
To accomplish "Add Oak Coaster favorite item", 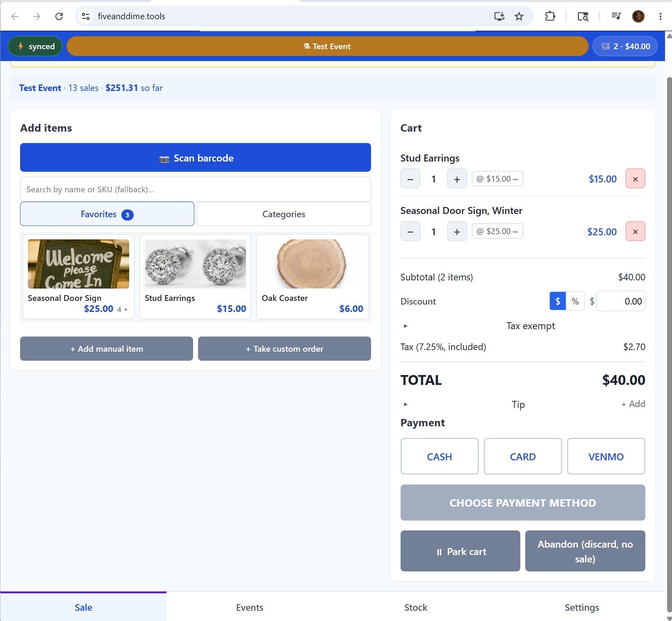I will point(312,277).
